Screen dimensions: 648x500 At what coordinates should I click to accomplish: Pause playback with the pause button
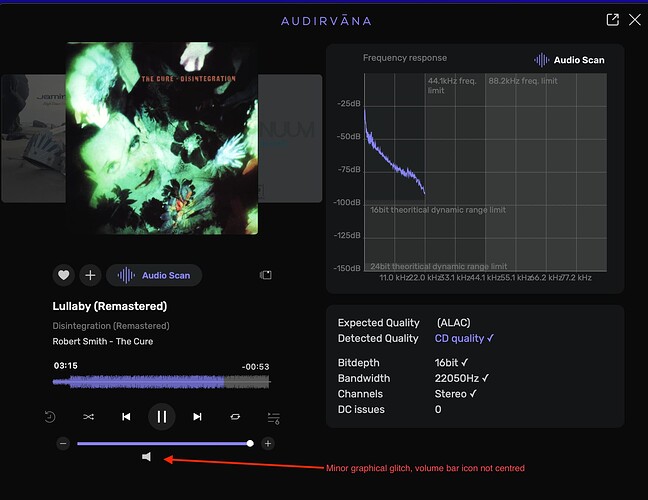(162, 417)
